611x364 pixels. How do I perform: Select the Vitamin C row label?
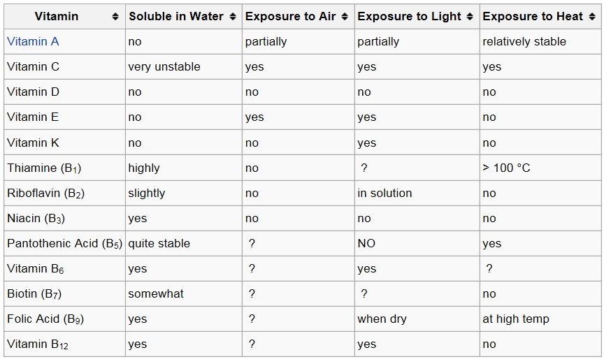[x=33, y=66]
